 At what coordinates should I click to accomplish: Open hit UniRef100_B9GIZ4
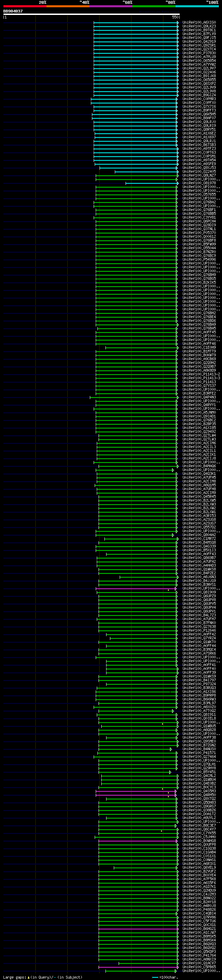point(199,95)
